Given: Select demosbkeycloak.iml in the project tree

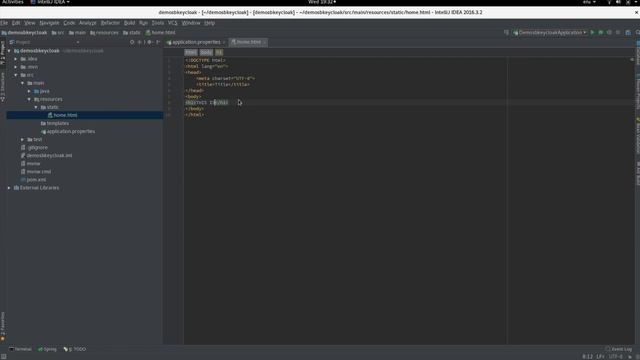Looking at the screenshot, I should tap(46, 156).
